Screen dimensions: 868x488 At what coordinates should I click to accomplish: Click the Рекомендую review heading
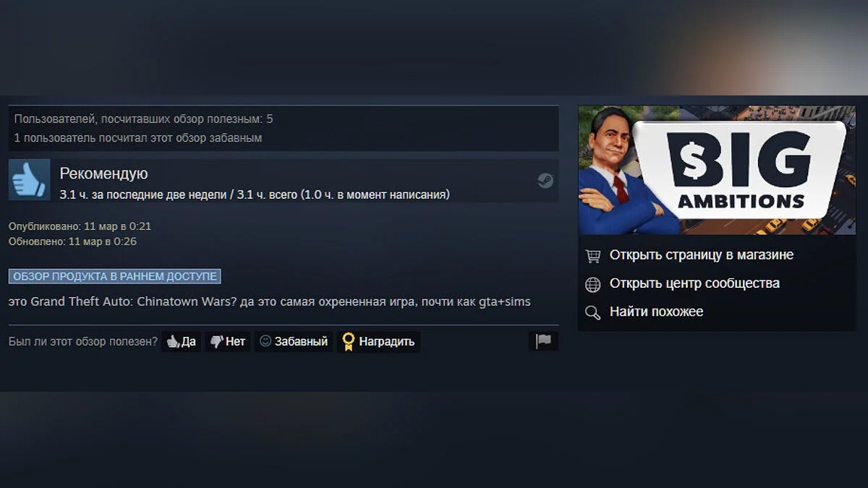pos(103,174)
